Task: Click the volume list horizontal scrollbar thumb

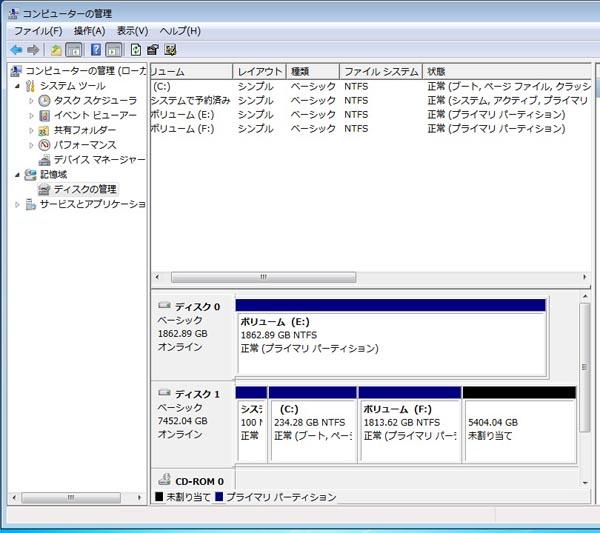Action: 264,277
